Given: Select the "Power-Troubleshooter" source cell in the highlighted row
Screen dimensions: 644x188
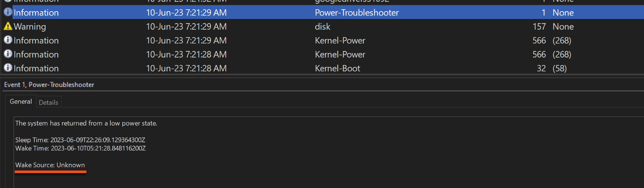Looking at the screenshot, I should [x=357, y=13].
